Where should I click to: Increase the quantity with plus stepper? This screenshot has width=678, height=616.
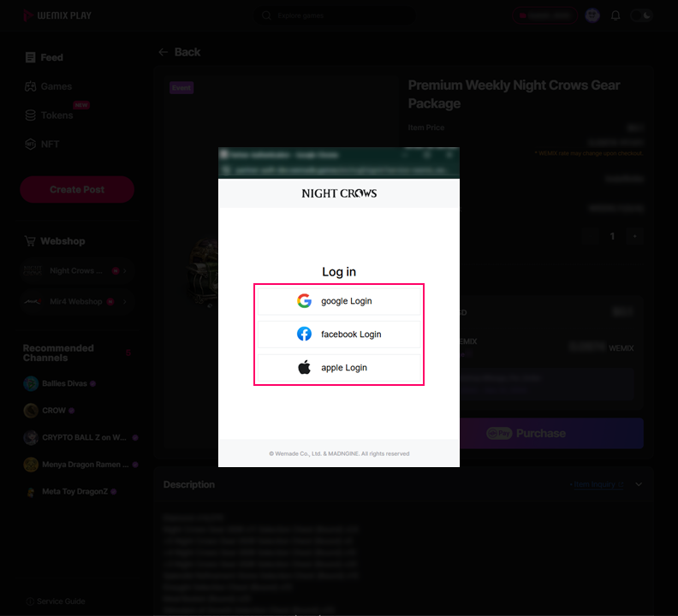634,236
